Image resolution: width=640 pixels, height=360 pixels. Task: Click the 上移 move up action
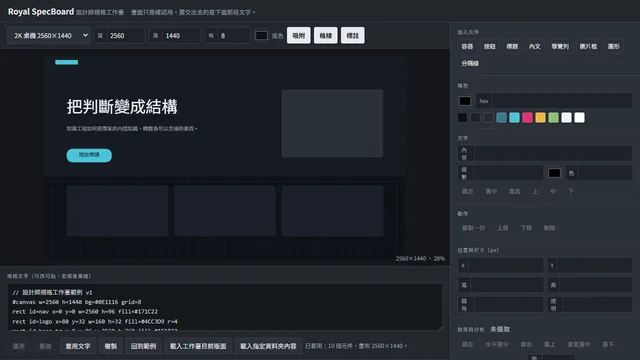(502, 228)
